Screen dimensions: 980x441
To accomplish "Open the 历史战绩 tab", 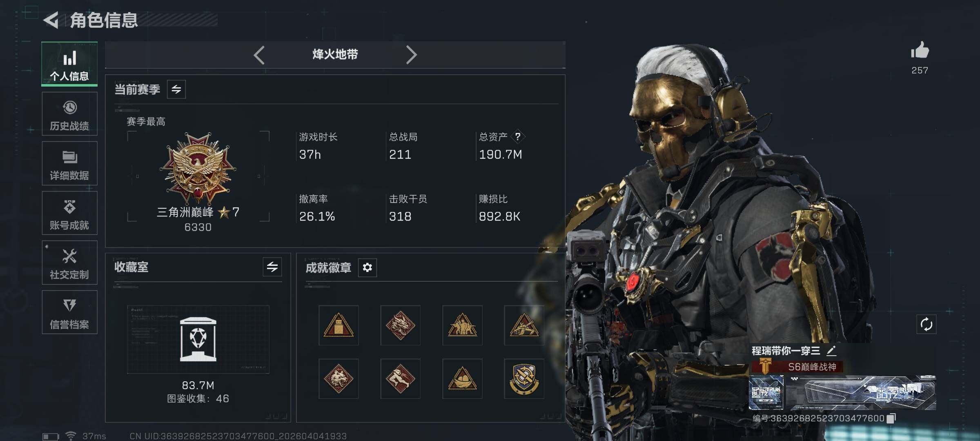I will coord(69,114).
